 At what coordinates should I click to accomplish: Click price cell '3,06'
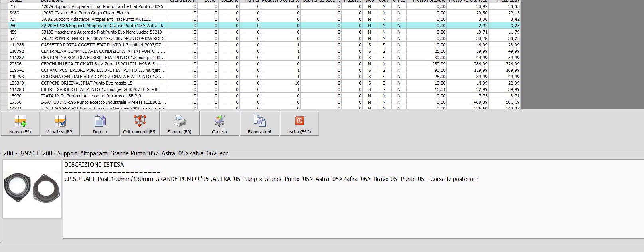pyautogui.click(x=468, y=19)
